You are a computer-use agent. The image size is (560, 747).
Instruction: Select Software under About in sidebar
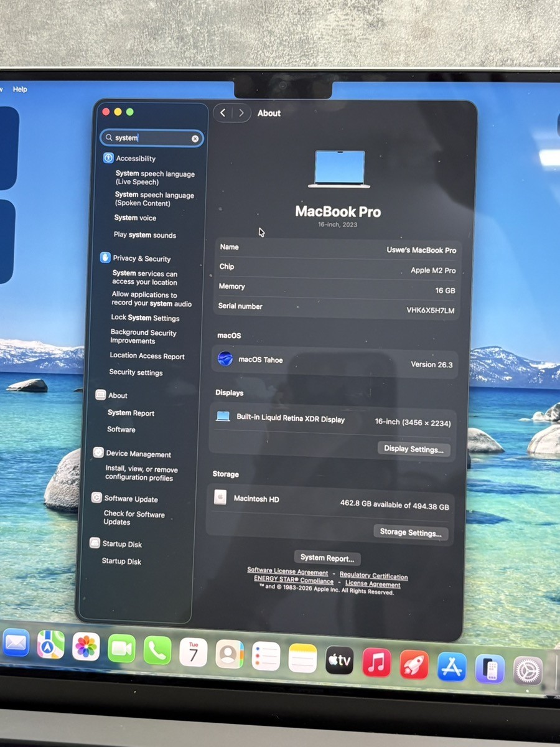121,430
